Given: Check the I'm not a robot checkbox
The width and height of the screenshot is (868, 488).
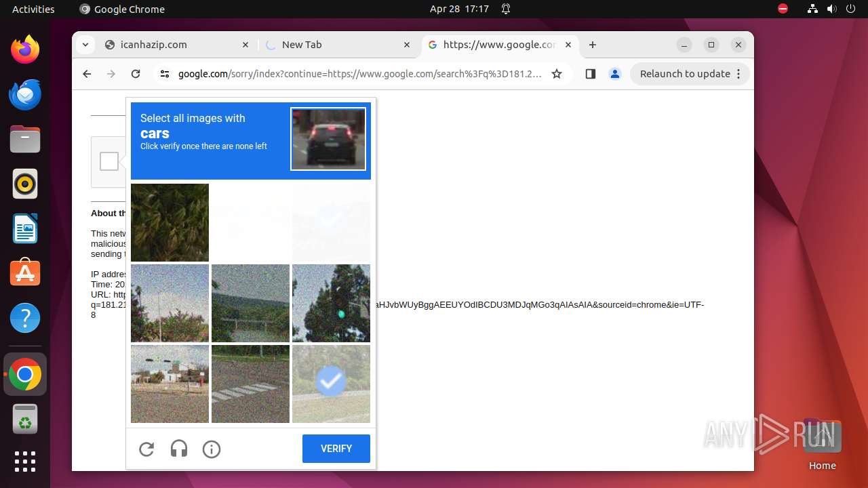Looking at the screenshot, I should pos(109,161).
